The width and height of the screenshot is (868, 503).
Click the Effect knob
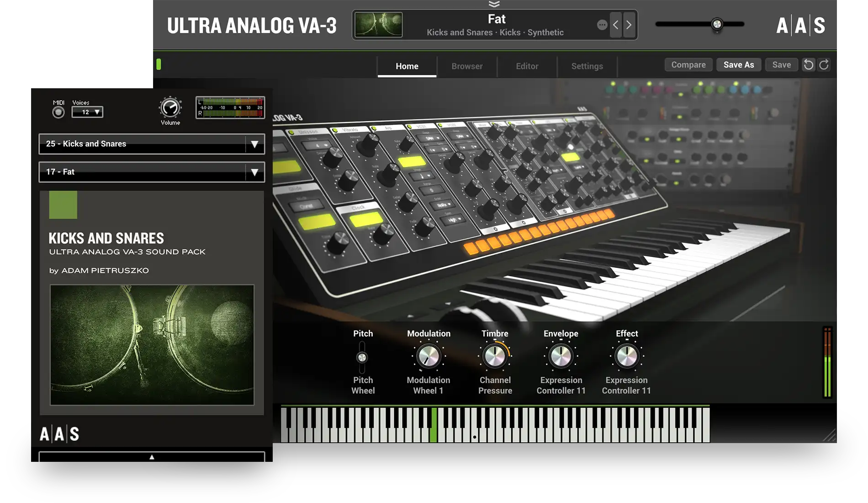[x=627, y=356]
